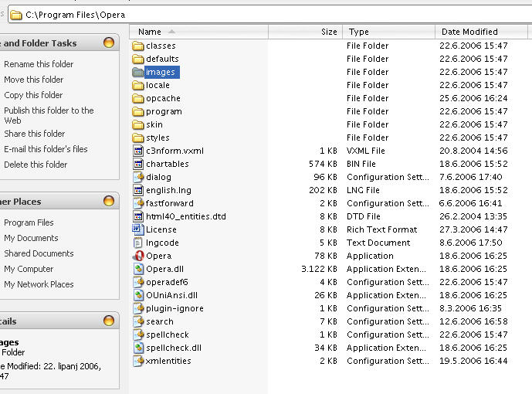
Task: Open My Documents from Other Places
Action: pos(31,238)
